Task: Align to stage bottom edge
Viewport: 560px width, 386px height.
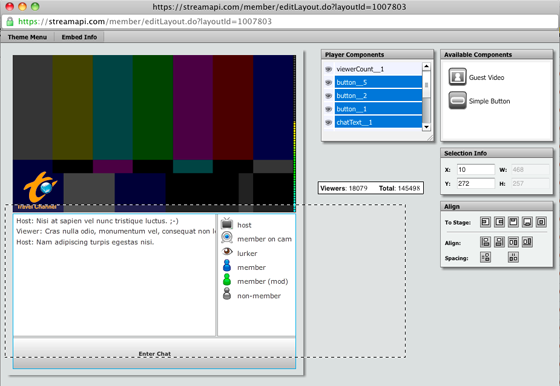Action: (528, 222)
